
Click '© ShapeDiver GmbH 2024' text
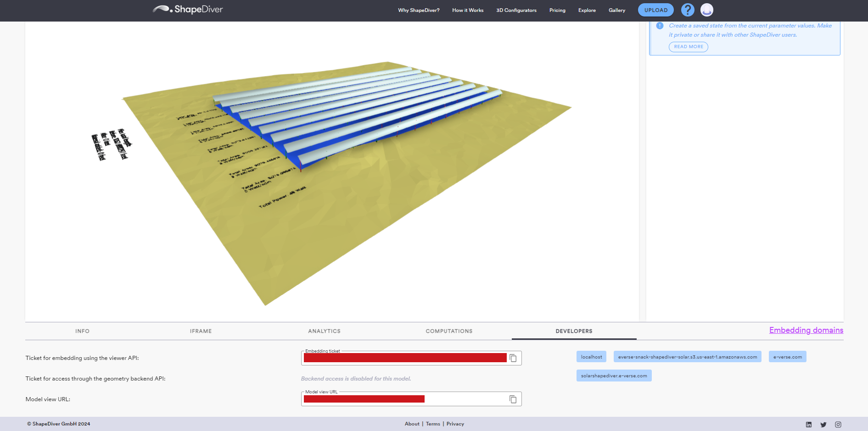point(59,424)
